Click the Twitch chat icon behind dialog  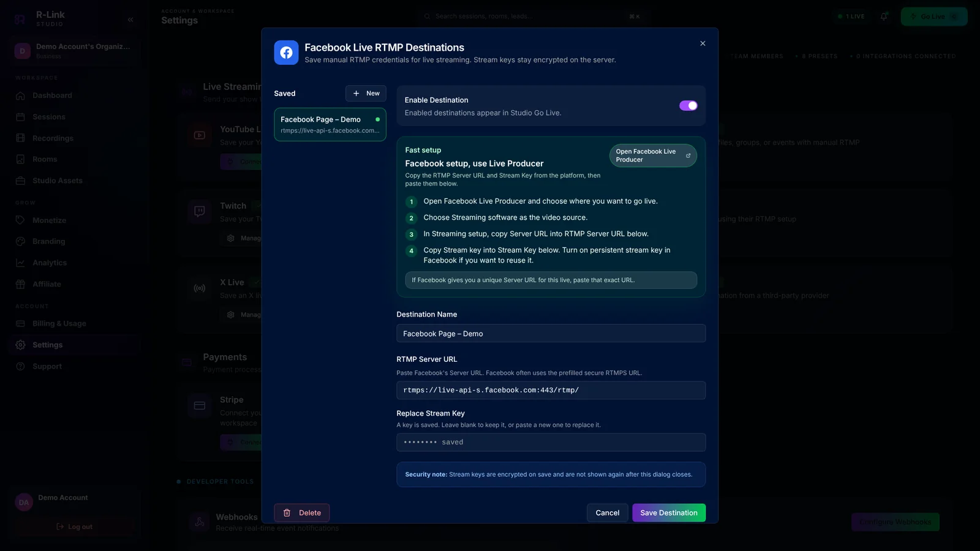[x=200, y=212]
